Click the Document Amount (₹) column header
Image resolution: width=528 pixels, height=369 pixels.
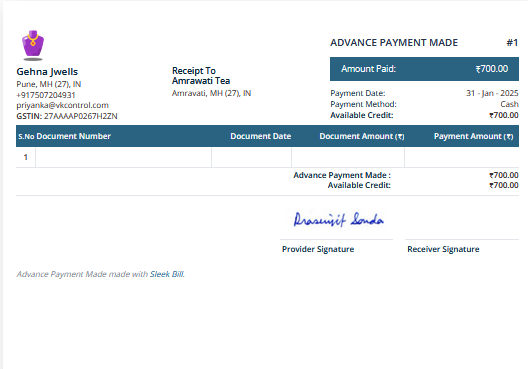[x=362, y=136]
